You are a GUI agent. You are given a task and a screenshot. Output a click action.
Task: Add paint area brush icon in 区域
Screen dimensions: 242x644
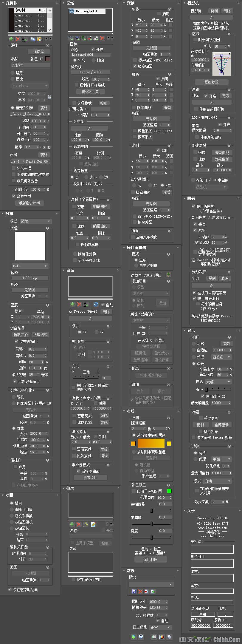(90, 38)
